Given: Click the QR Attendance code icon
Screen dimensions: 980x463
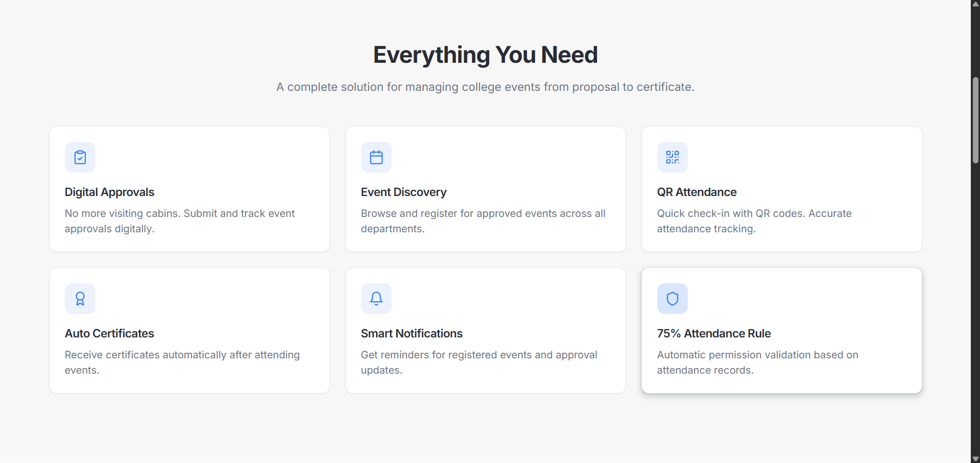Looking at the screenshot, I should (672, 157).
